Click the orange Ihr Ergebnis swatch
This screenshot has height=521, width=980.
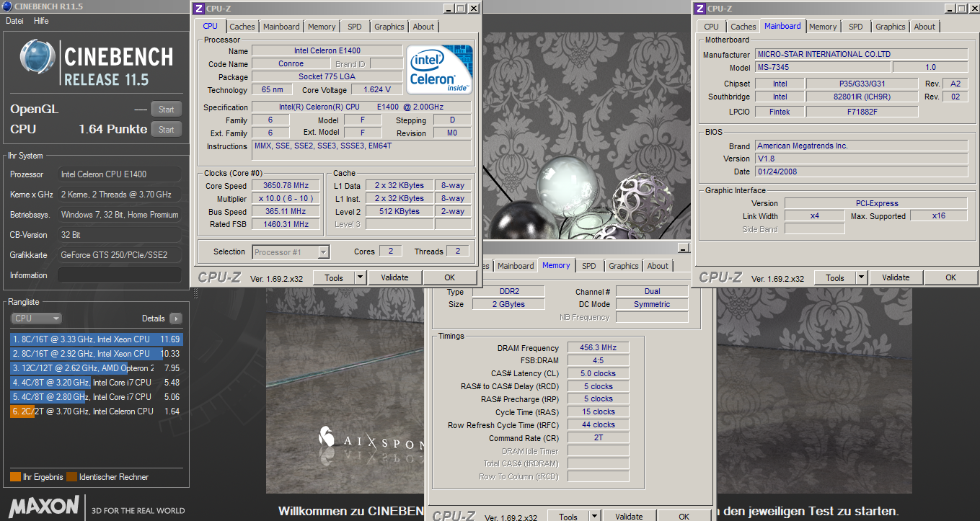click(15, 476)
